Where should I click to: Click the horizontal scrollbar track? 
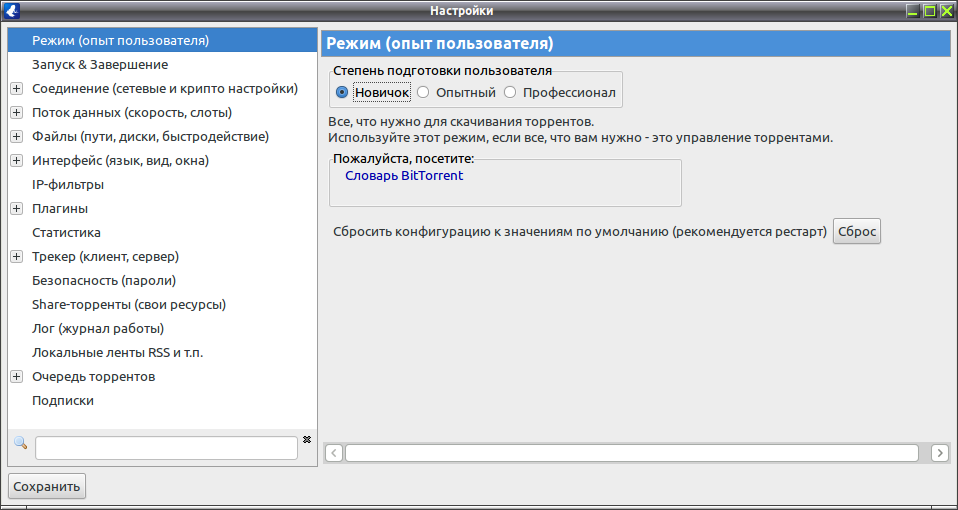[x=632, y=453]
